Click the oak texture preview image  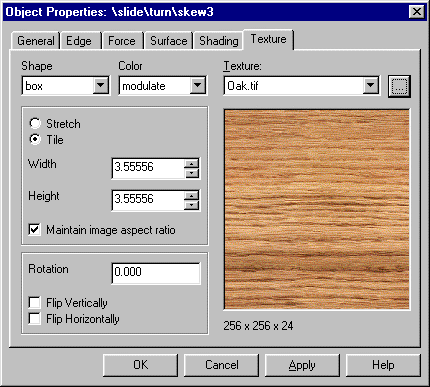tap(317, 209)
